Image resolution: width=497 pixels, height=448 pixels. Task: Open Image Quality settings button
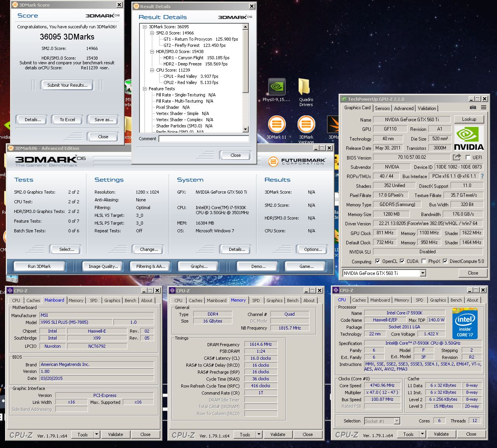pyautogui.click(x=103, y=266)
